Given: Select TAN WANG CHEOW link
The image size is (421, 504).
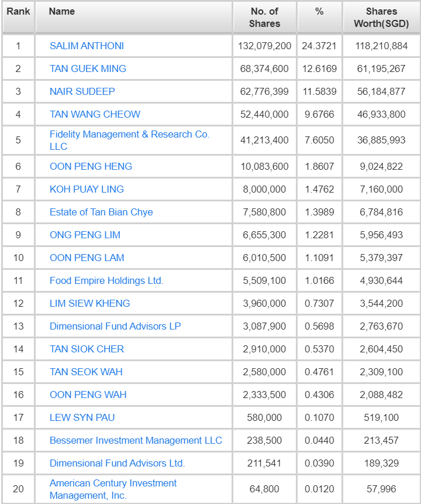Looking at the screenshot, I should (x=95, y=114).
